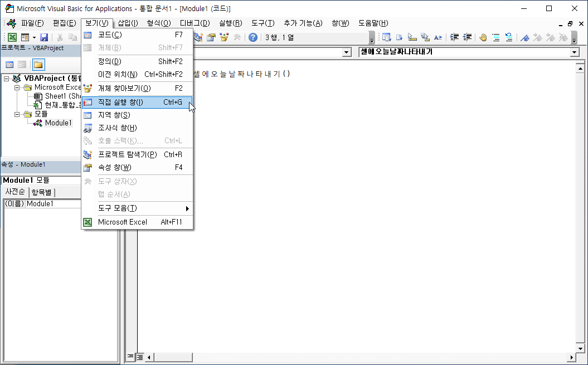The height and width of the screenshot is (365, 588).
Task: Click the Project Explorer toolbar icon
Action: [198, 37]
